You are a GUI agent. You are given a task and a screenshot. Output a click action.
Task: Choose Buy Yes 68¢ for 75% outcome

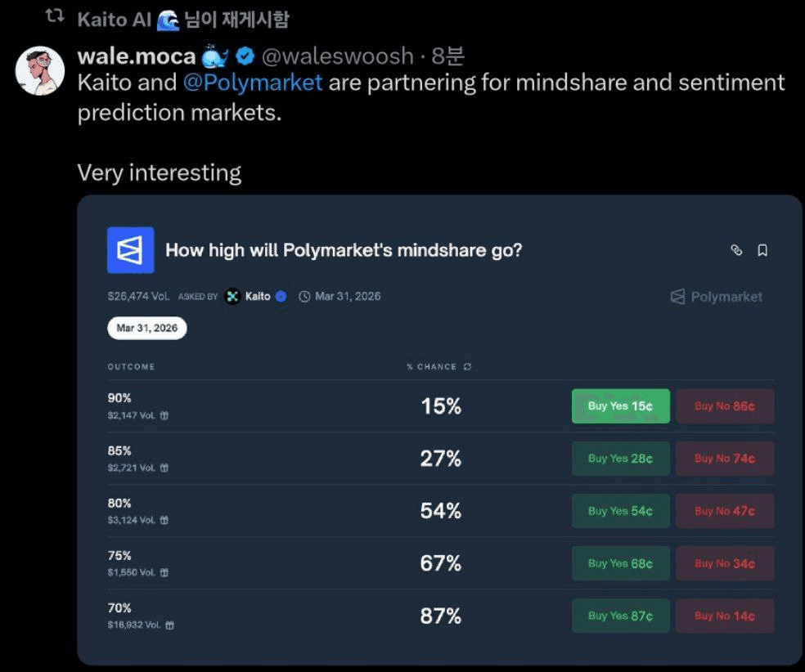click(620, 563)
